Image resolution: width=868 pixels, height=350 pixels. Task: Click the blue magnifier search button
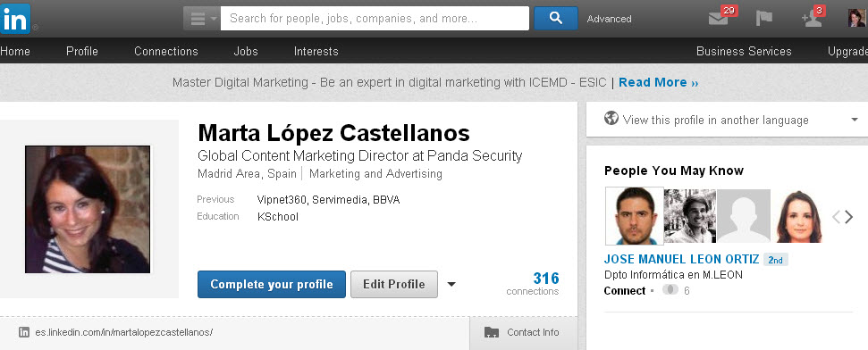556,18
